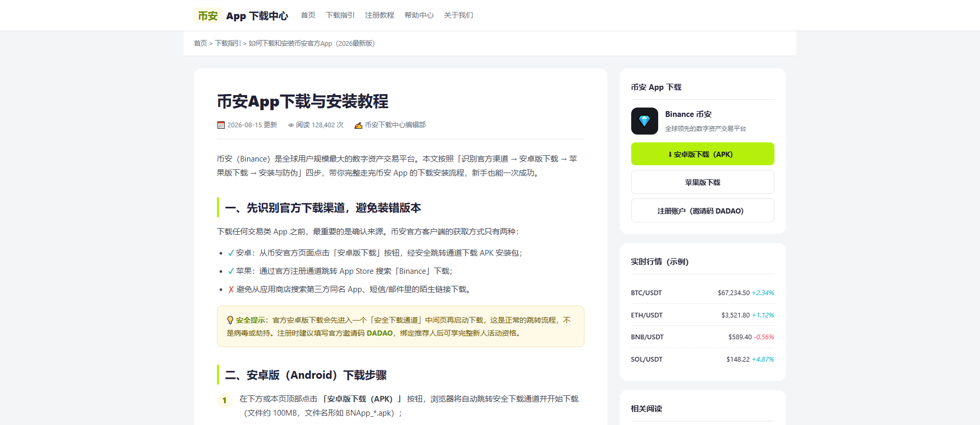Click the green checkmark beside 苹果 bullet

coord(231,271)
